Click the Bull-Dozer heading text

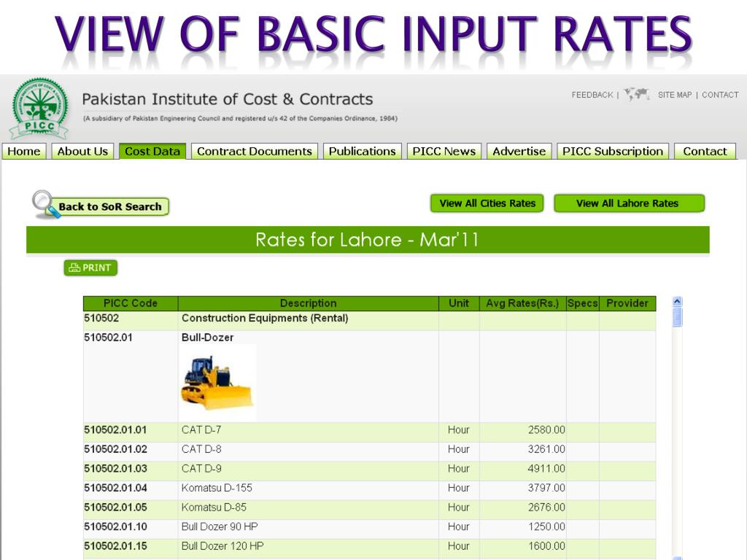click(x=208, y=338)
